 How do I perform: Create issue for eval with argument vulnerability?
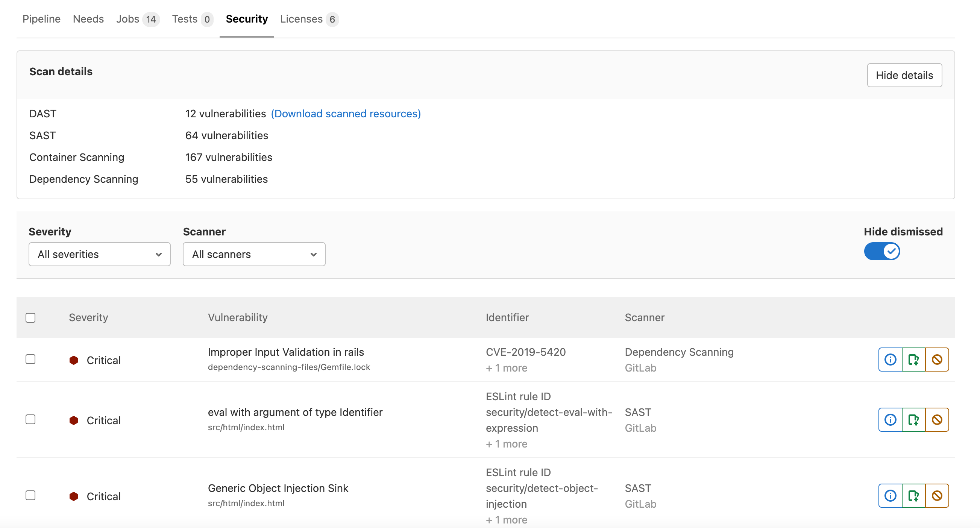point(914,420)
